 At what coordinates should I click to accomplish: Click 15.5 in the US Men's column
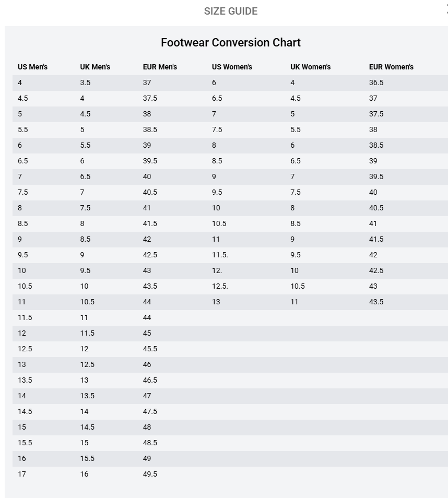click(x=25, y=443)
